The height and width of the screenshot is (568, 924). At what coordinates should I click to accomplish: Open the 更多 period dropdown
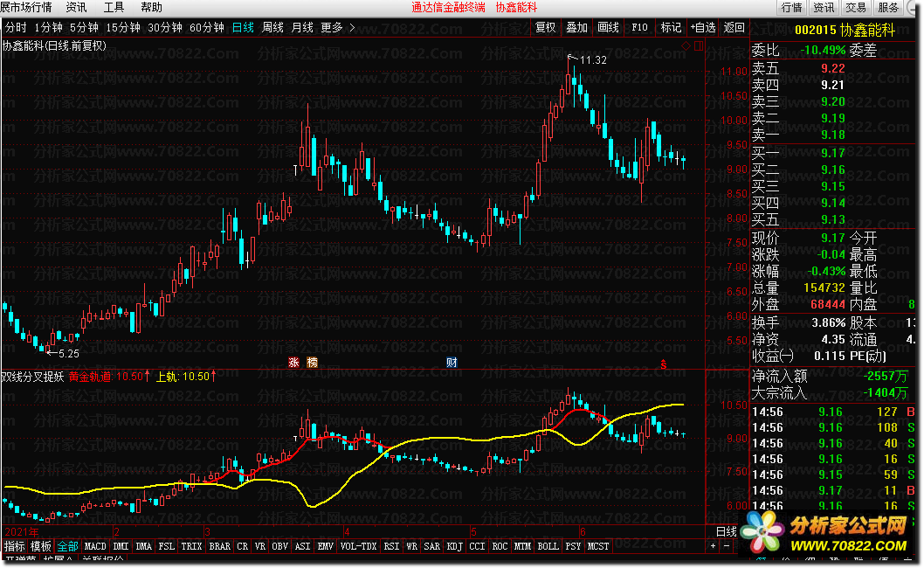click(x=332, y=27)
